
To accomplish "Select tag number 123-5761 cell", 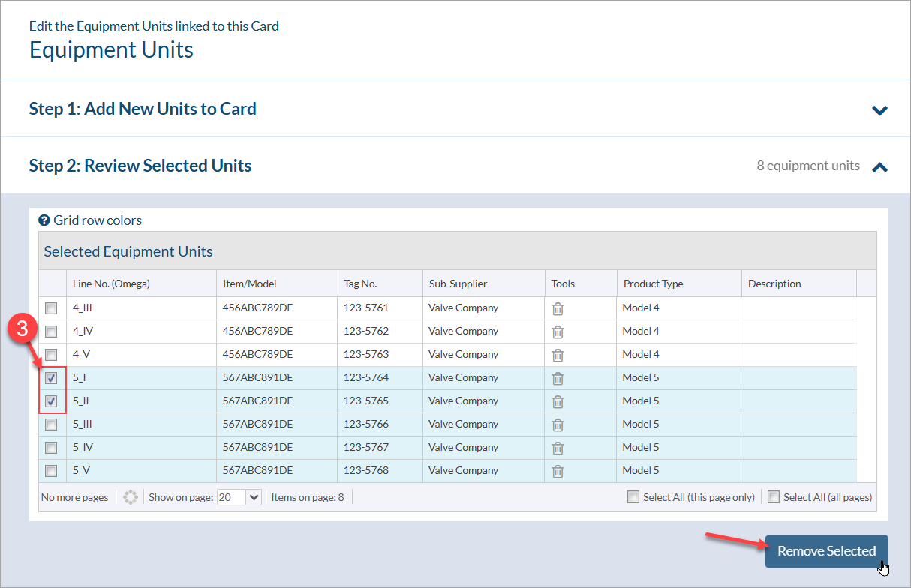I will tap(380, 308).
